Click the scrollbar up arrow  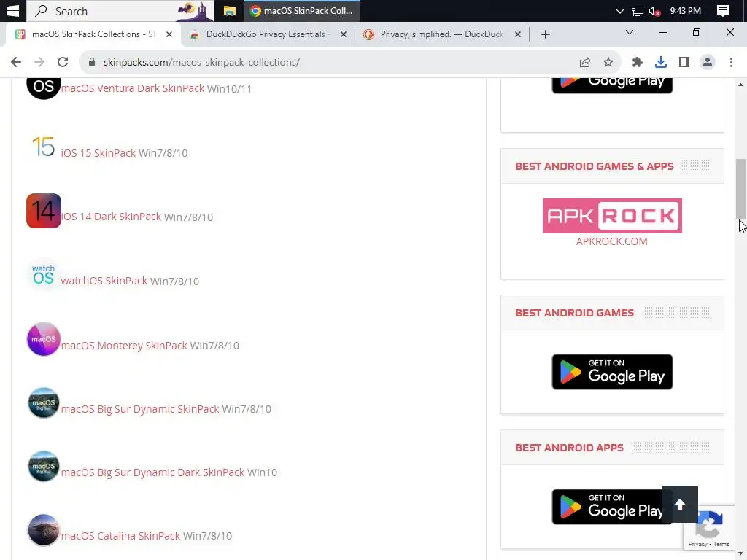(740, 85)
